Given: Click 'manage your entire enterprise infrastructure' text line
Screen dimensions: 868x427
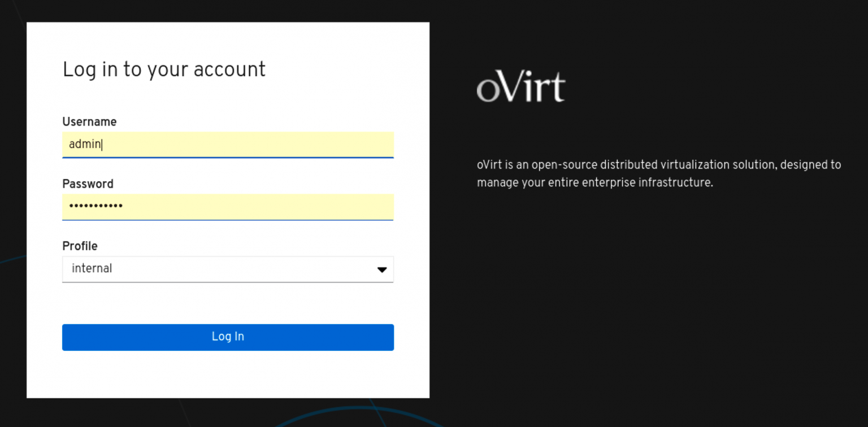Looking at the screenshot, I should click(x=594, y=183).
